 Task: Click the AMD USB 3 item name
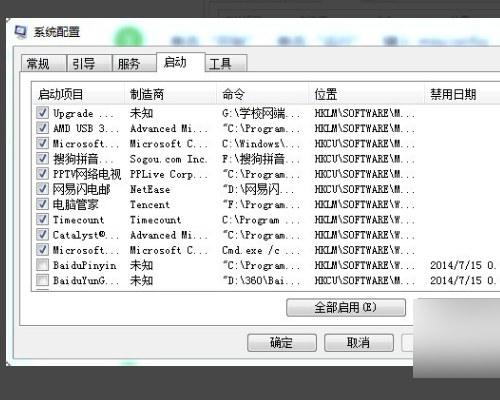pyautogui.click(x=86, y=128)
